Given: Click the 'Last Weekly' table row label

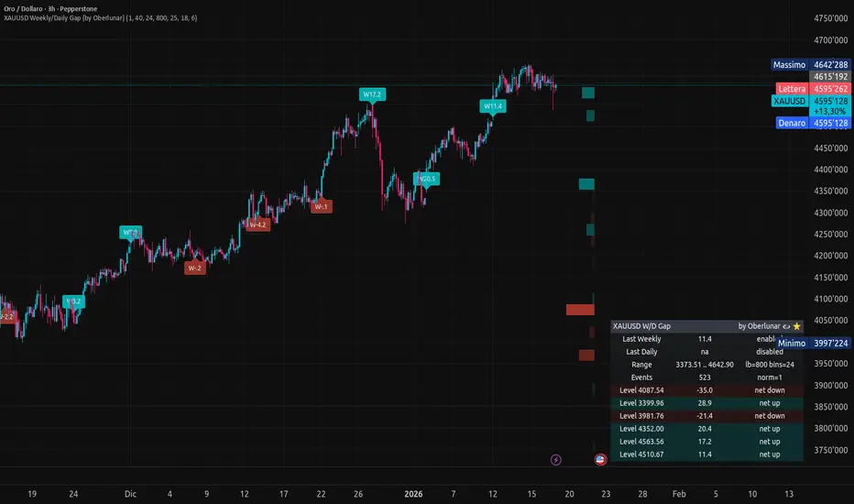Looking at the screenshot, I should [x=641, y=339].
